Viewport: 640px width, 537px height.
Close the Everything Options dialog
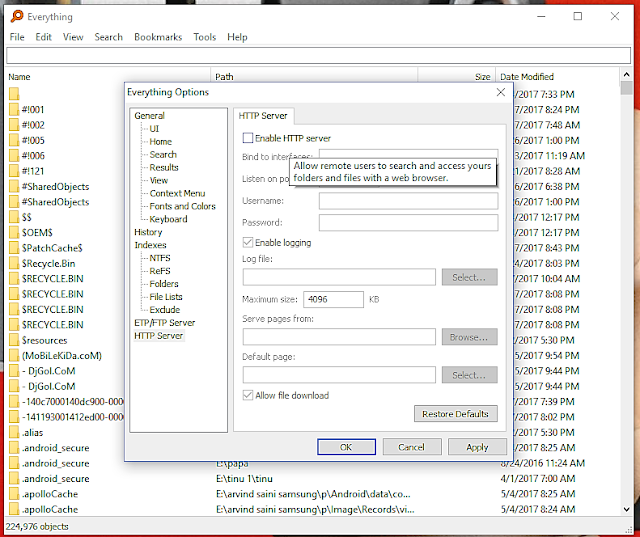[x=501, y=92]
